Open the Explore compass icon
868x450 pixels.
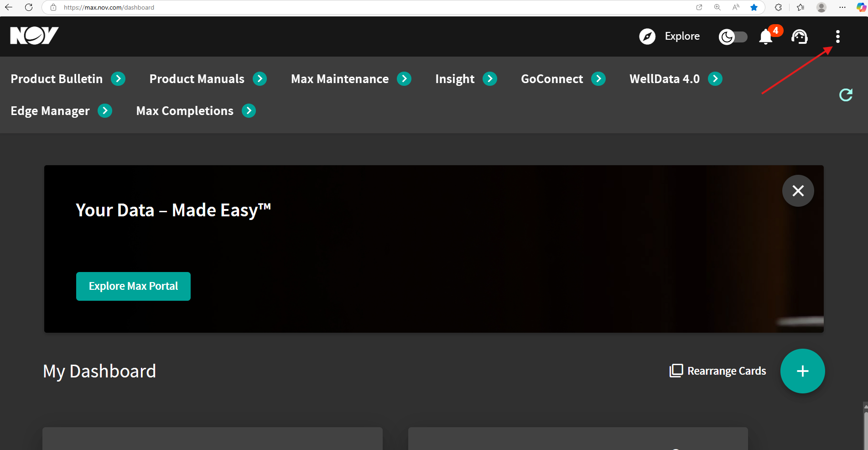coord(647,36)
